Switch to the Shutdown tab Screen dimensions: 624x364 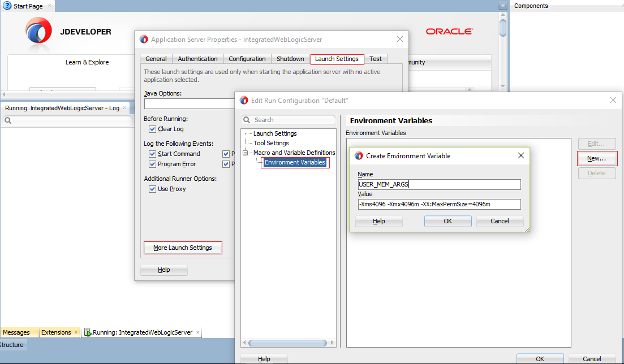pos(291,59)
